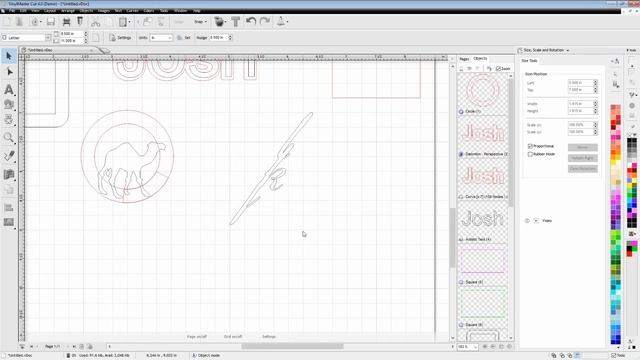Toggle the Tools checkbox in status bar
This screenshot has height=360, width=640.
(x=613, y=356)
